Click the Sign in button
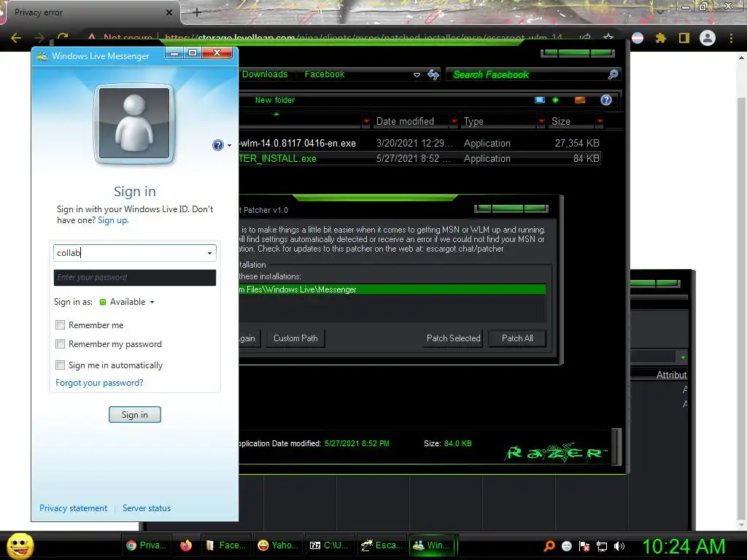Image resolution: width=747 pixels, height=560 pixels. click(135, 415)
